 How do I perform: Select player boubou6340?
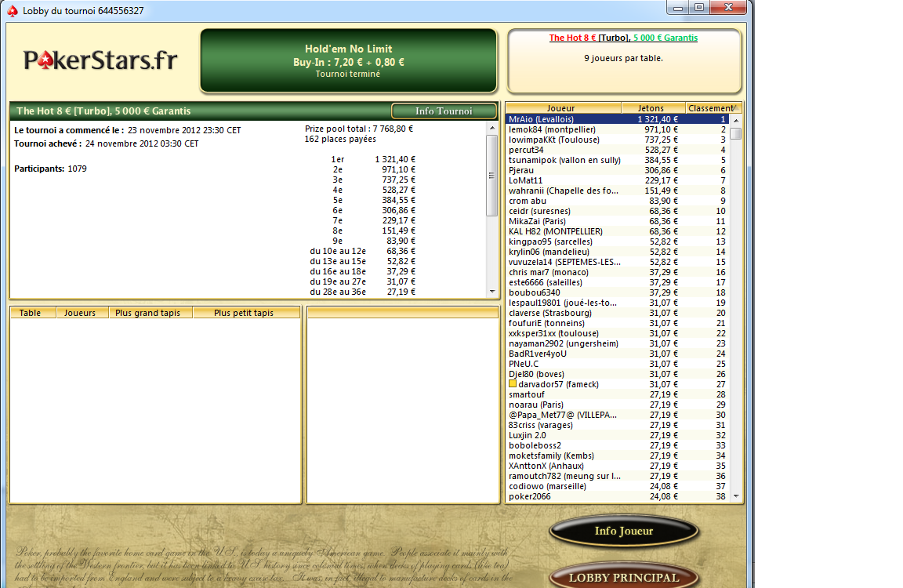pos(617,292)
